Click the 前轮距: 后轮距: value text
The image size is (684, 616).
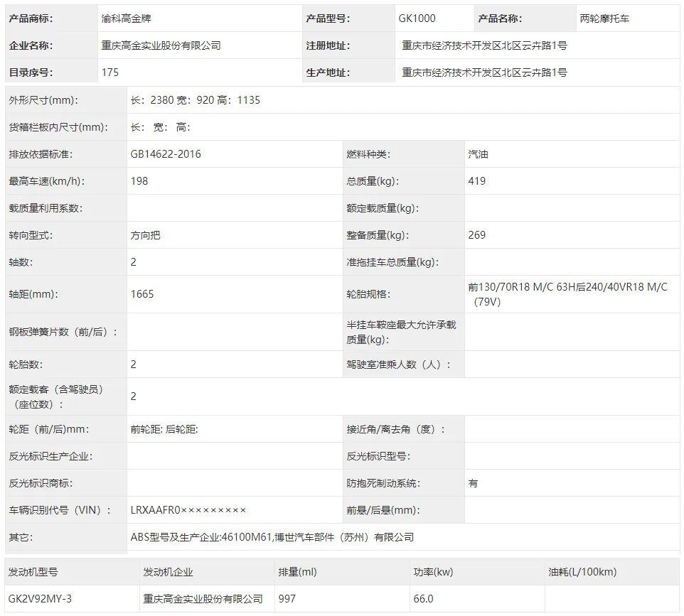(164, 429)
